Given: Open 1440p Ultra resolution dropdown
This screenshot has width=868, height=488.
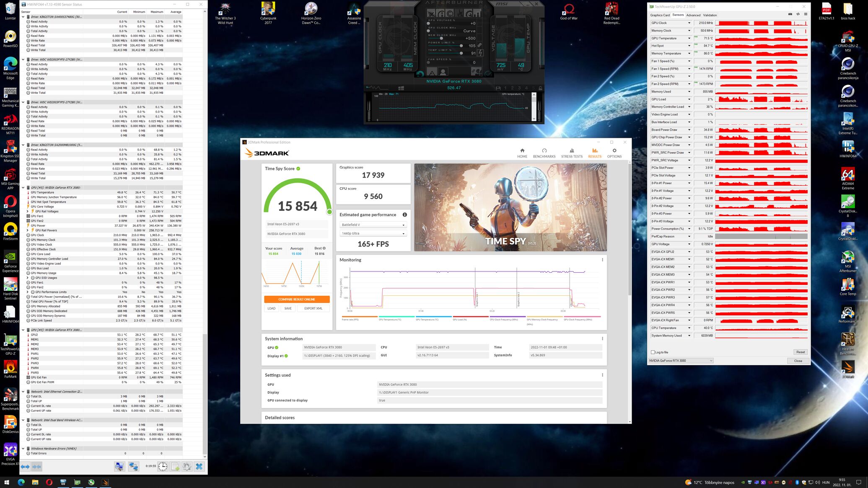Looking at the screenshot, I should [373, 234].
